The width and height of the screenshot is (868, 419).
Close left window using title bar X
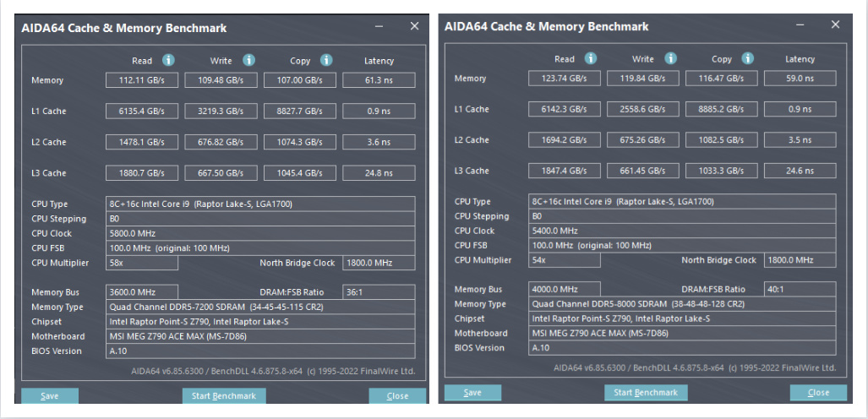(414, 26)
